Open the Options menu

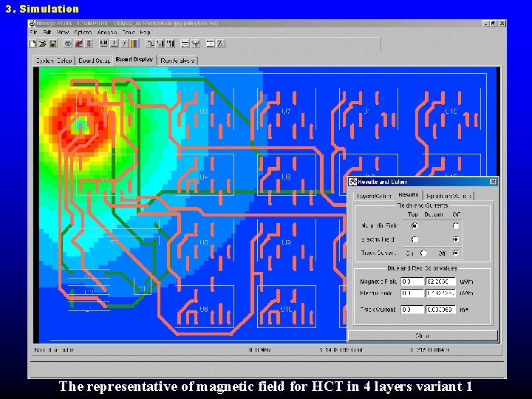click(83, 33)
